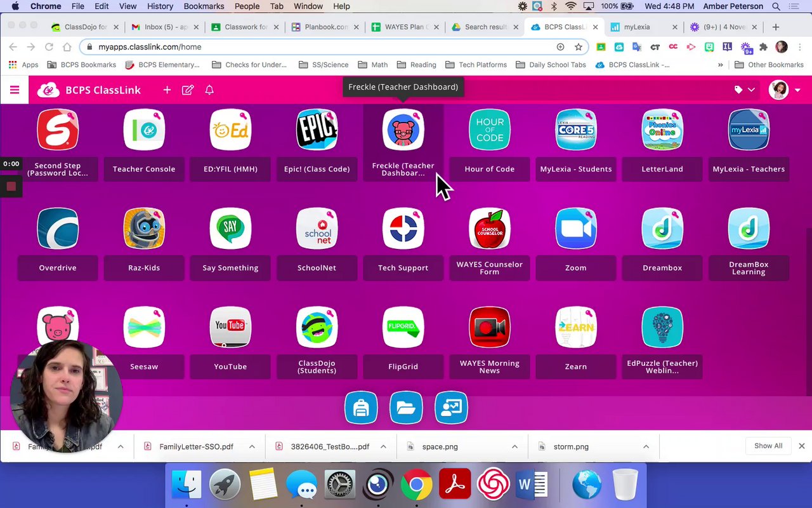Expand the tag filter dropdown
Viewport: 812px width, 508px height.
click(x=745, y=90)
